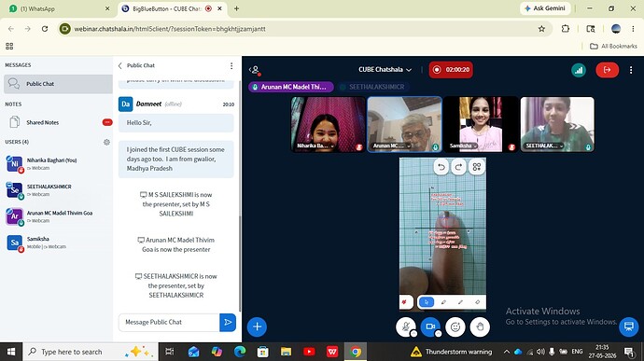Click SEETHALAKSHMICR talking indicator
The height and width of the screenshot is (361, 644).
point(372,87)
